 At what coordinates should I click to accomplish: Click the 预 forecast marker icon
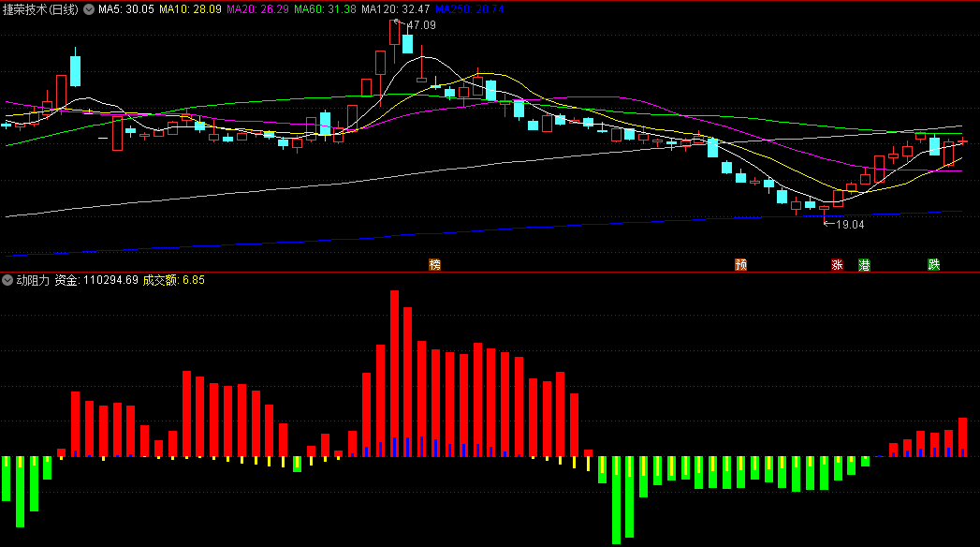(x=741, y=264)
